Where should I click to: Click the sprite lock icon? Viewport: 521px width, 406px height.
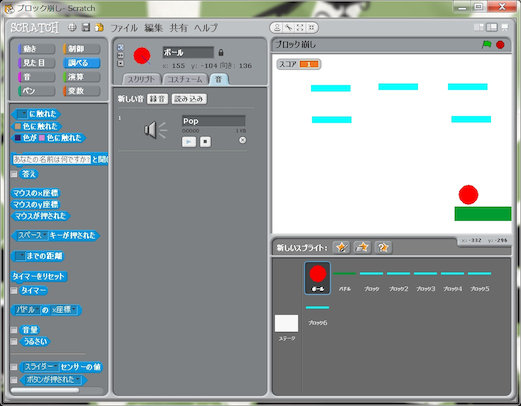[x=221, y=53]
